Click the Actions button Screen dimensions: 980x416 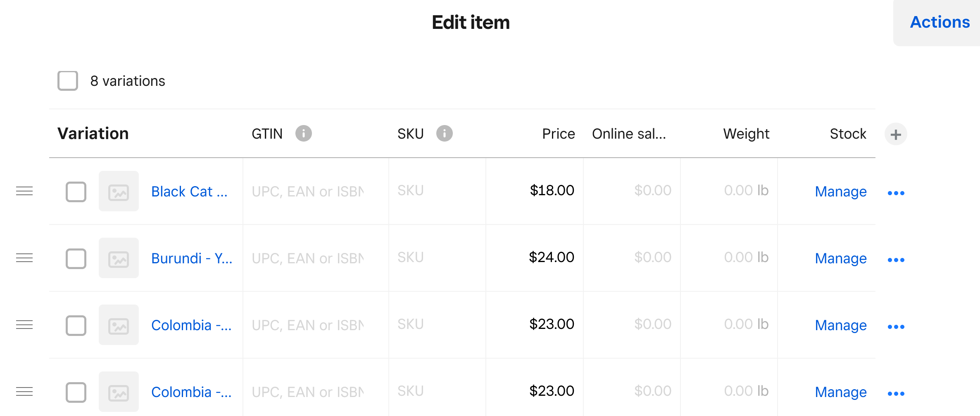coord(939,22)
